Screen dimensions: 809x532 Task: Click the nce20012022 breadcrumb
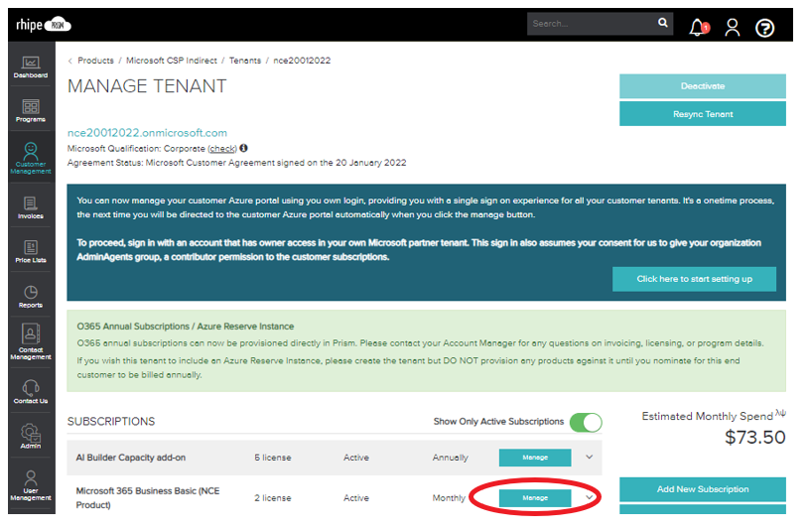pos(302,61)
